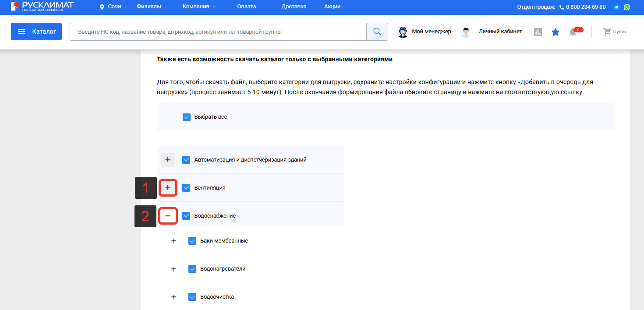The height and width of the screenshot is (310, 644).
Task: Open the Доставка menu item
Action: [x=294, y=7]
